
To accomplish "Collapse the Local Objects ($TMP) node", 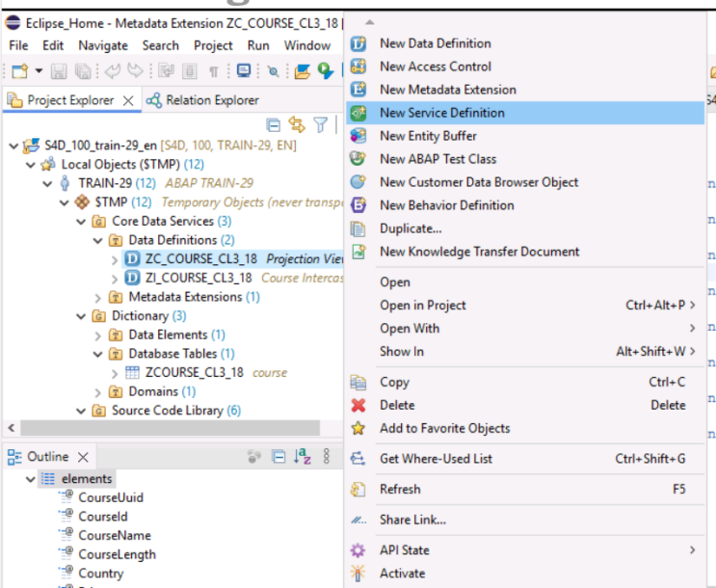I will tap(31, 165).
